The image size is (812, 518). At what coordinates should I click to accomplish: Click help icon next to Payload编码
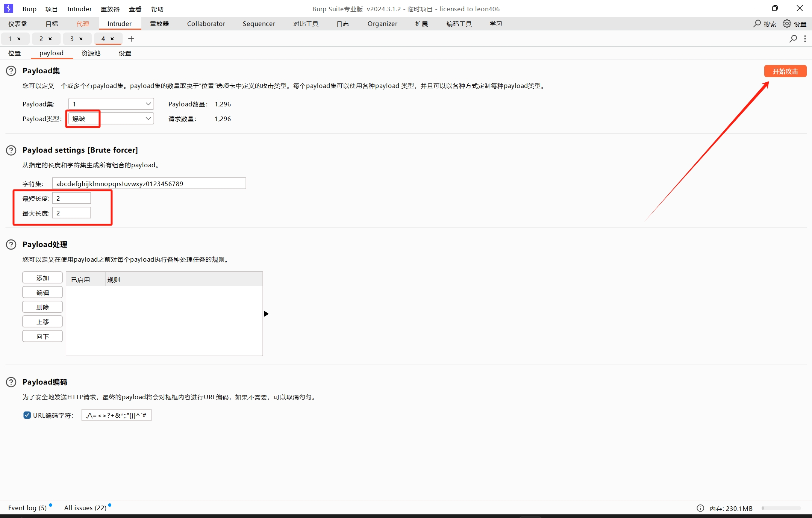[x=11, y=382]
